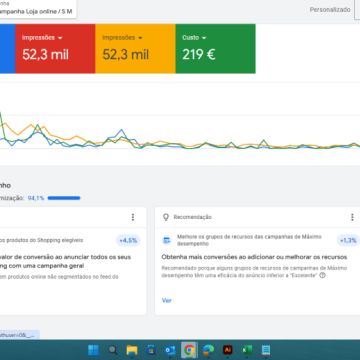Open the Personalizado date range selector
Viewport: 360px width, 360px height.
pyautogui.click(x=330, y=10)
